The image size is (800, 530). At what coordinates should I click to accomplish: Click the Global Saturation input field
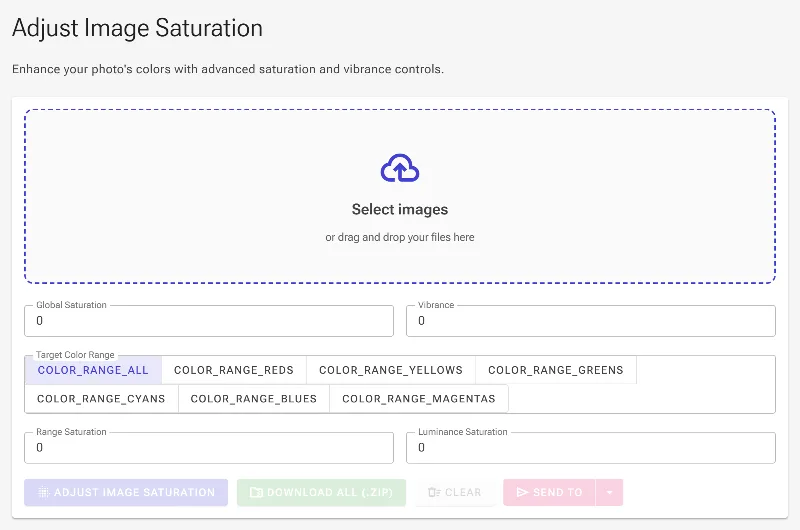point(209,321)
